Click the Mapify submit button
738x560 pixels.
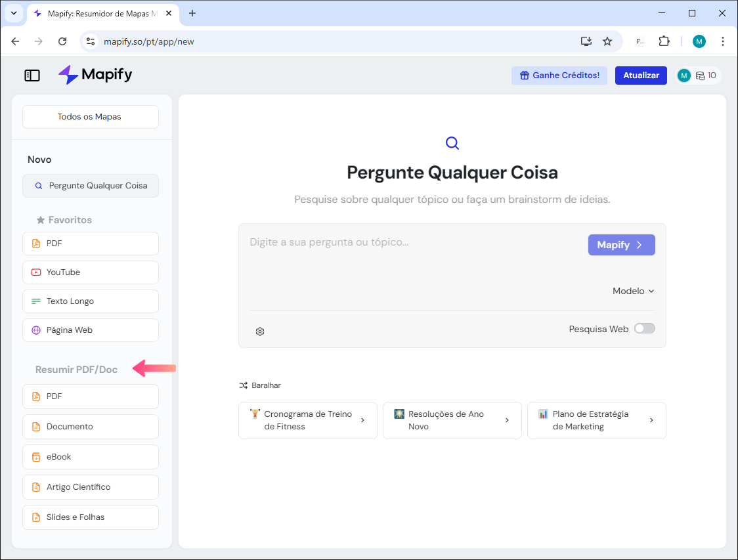pos(621,245)
